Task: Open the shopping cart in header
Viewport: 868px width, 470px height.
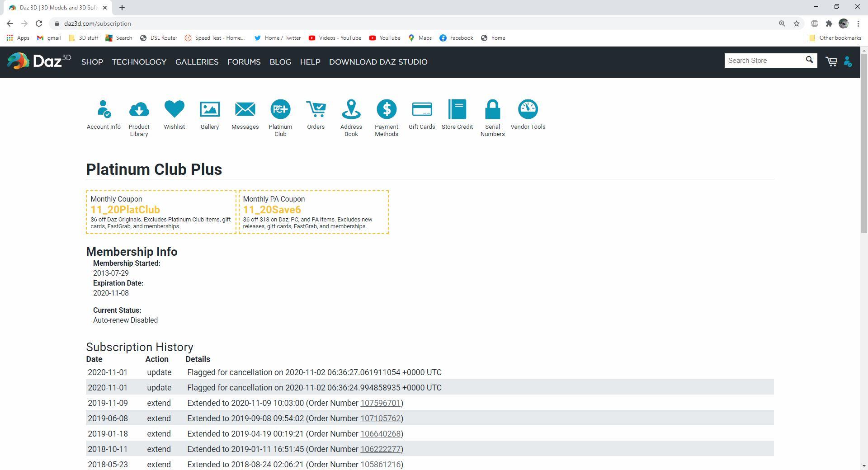Action: 831,61
